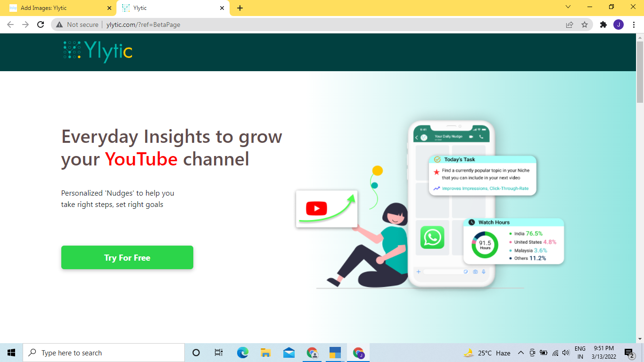Viewport: 644px width, 362px height.
Task: Close the active Ylytic tab
Action: coord(222,8)
